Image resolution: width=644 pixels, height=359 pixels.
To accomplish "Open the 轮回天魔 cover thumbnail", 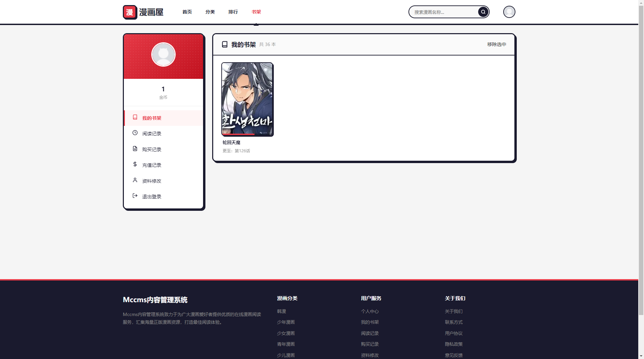I will coord(247,99).
